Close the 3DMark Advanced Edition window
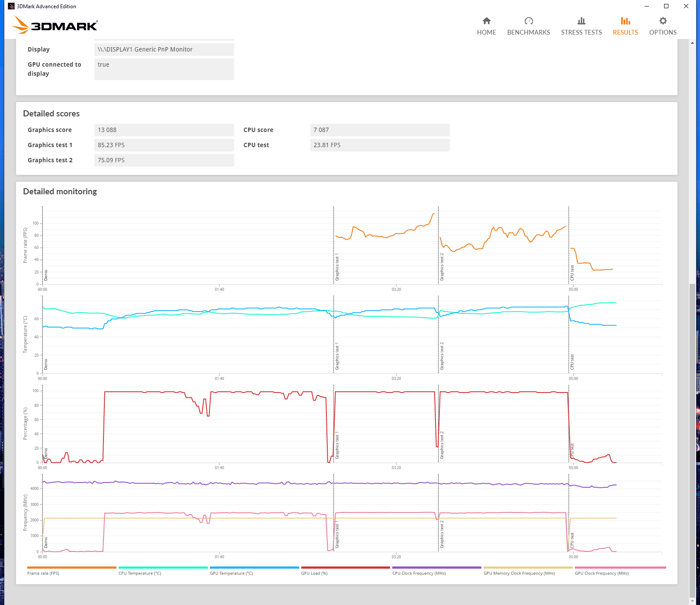The width and height of the screenshot is (700, 605). coord(686,6)
